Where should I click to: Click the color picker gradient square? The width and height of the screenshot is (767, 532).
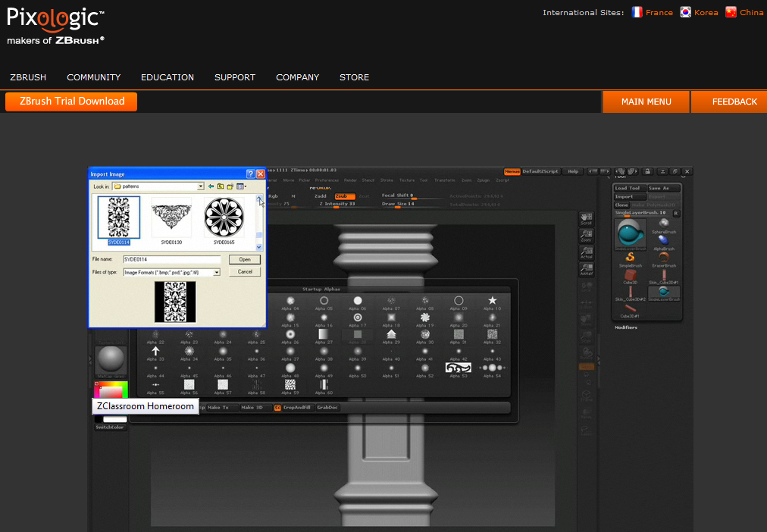[111, 390]
